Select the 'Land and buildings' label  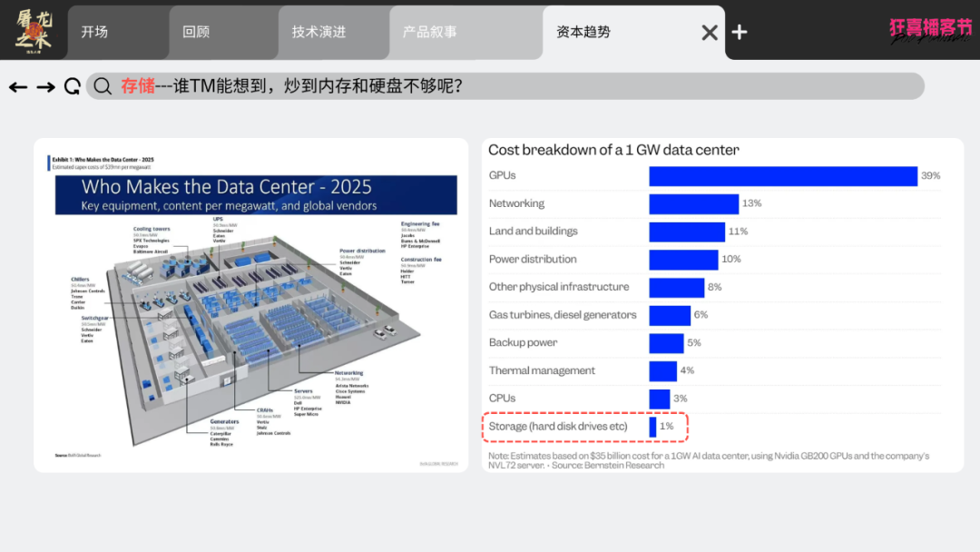534,232
